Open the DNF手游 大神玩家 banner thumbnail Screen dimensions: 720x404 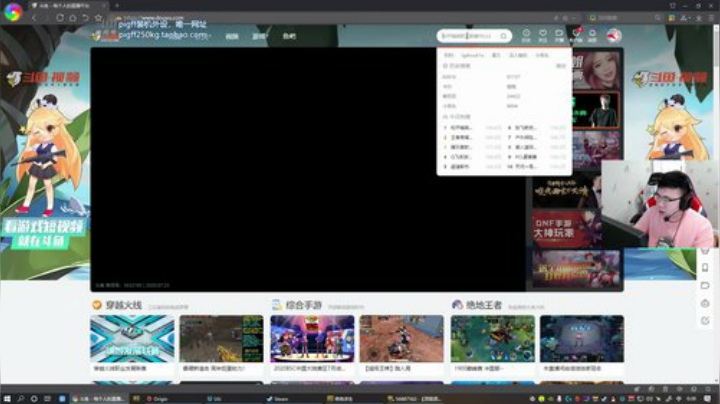pos(567,229)
